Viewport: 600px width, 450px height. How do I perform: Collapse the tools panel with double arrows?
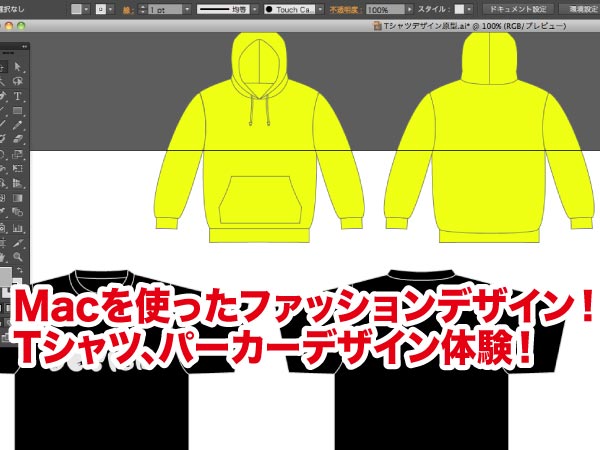24,47
